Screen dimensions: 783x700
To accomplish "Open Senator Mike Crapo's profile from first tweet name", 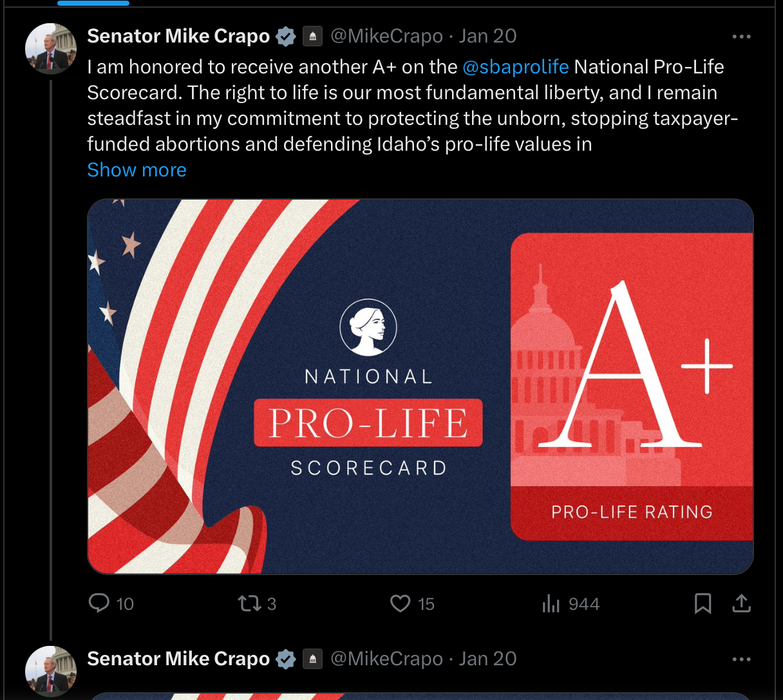I will (178, 36).
